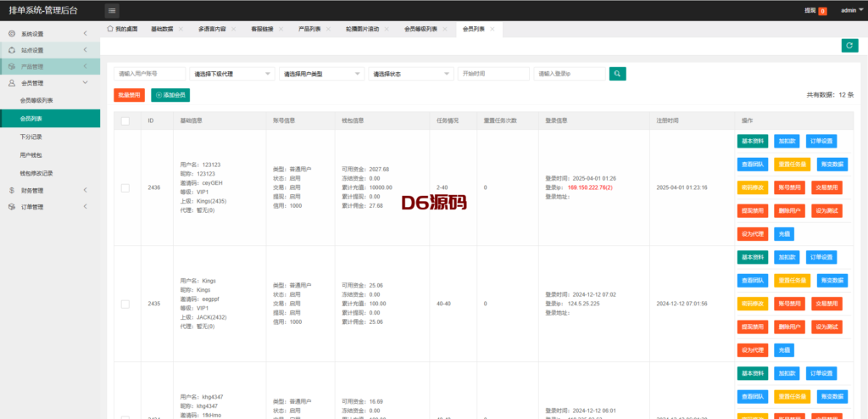Click the 124.5.25.225 login IP text
Image resolution: width=868 pixels, height=419 pixels.
point(584,304)
